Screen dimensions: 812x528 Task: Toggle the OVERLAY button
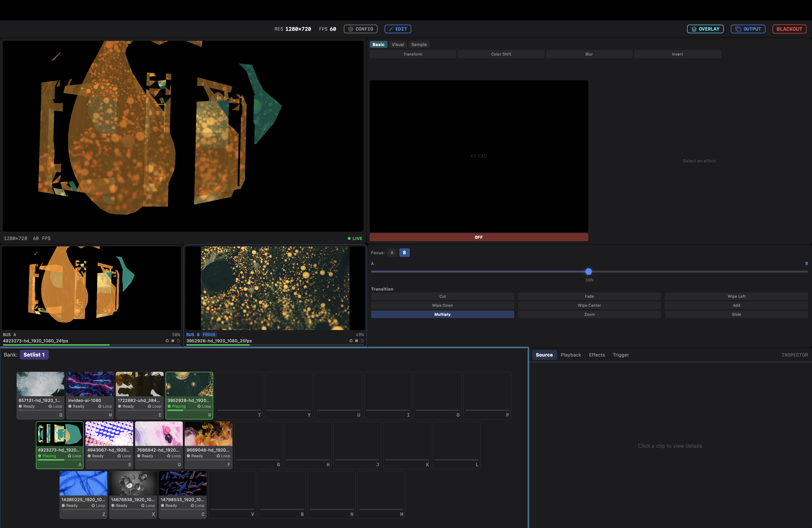click(x=705, y=29)
